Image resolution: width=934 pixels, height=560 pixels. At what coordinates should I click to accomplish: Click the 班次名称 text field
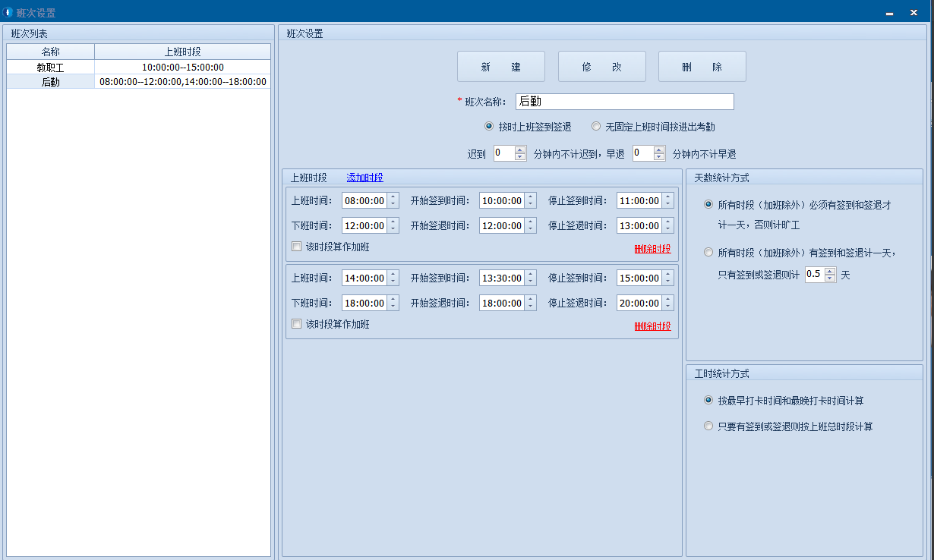[x=624, y=102]
